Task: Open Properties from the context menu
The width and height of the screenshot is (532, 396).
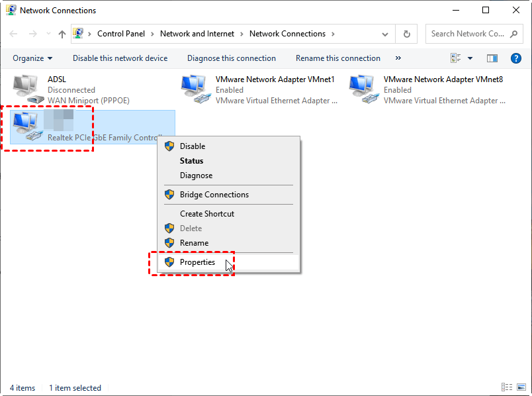Action: point(229,262)
